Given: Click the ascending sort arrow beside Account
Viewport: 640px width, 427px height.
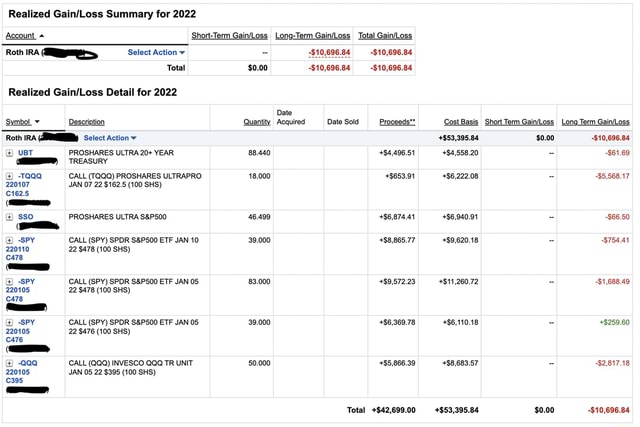Looking at the screenshot, I should pyautogui.click(x=42, y=36).
